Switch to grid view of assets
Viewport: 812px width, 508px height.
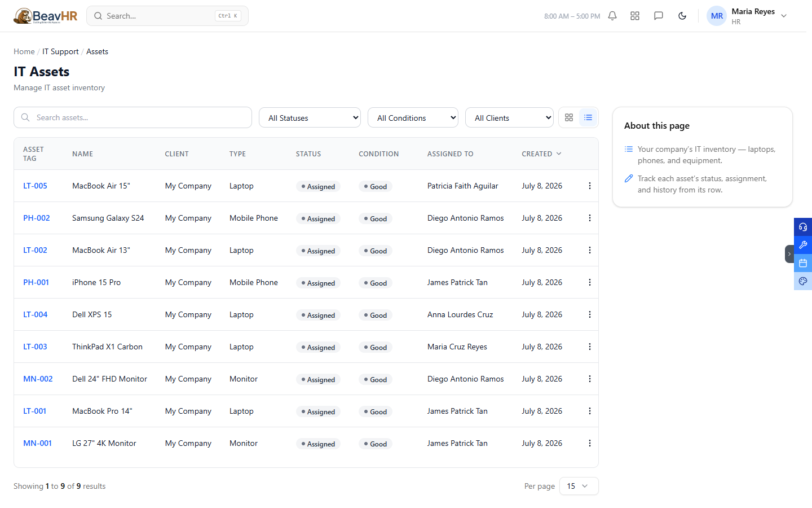click(x=569, y=117)
